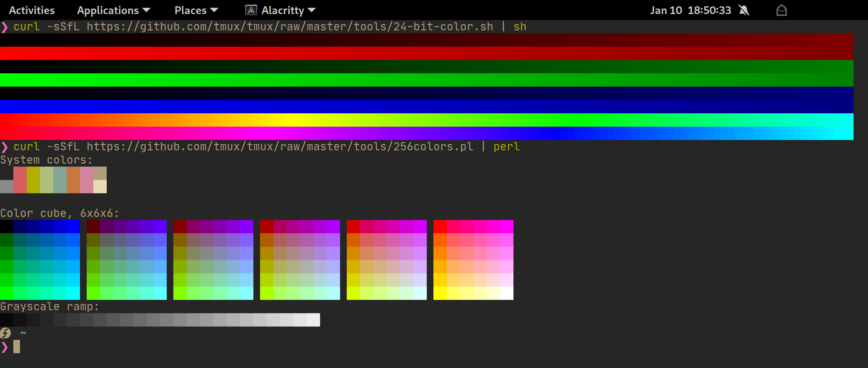Click the bright red gradient bar
This screenshot has width=868, height=368.
pos(427,53)
